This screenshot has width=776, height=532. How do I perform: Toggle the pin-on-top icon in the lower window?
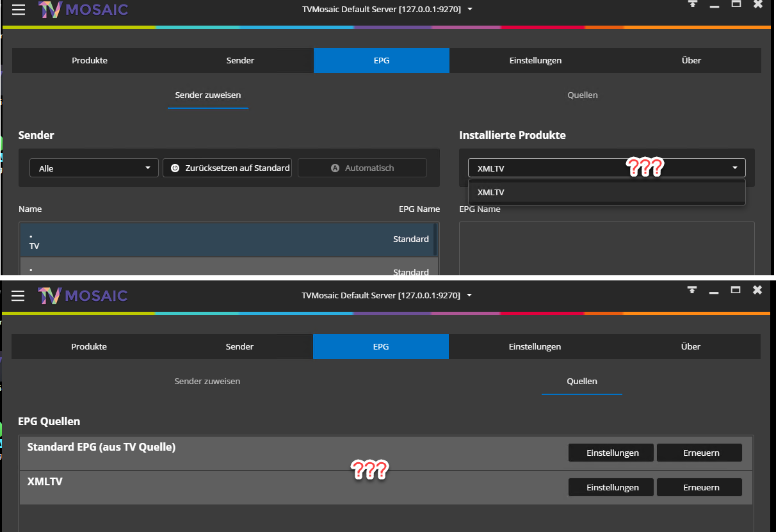[692, 290]
